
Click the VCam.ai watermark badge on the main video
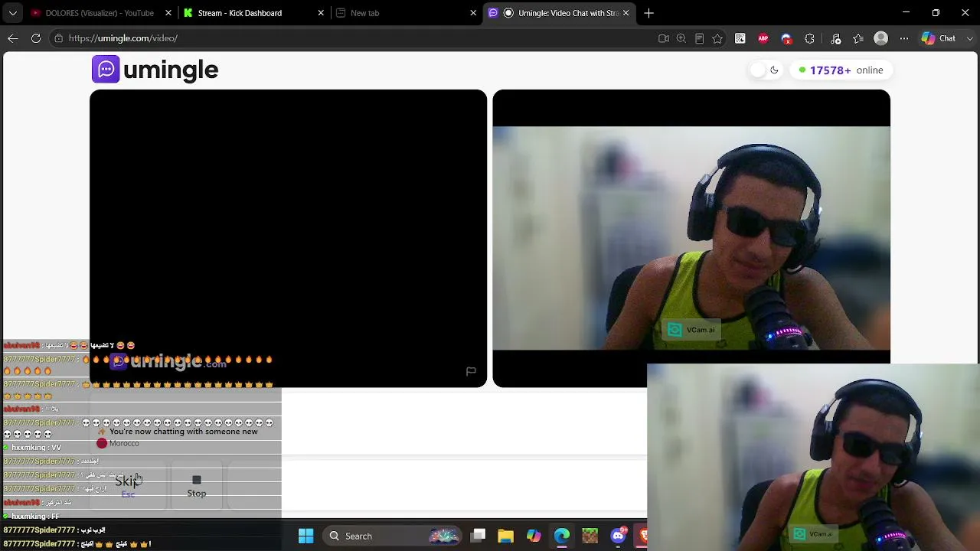[x=691, y=330]
